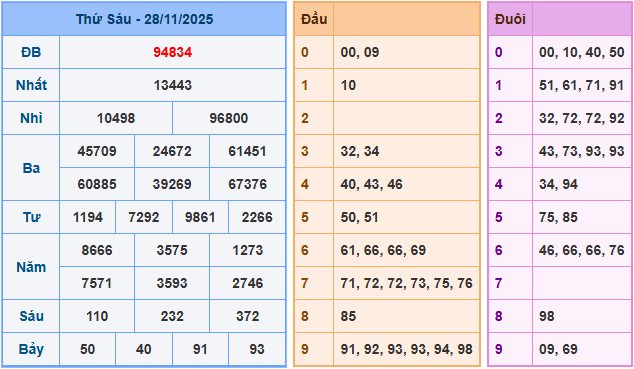Click the Đầu column header

314,19
